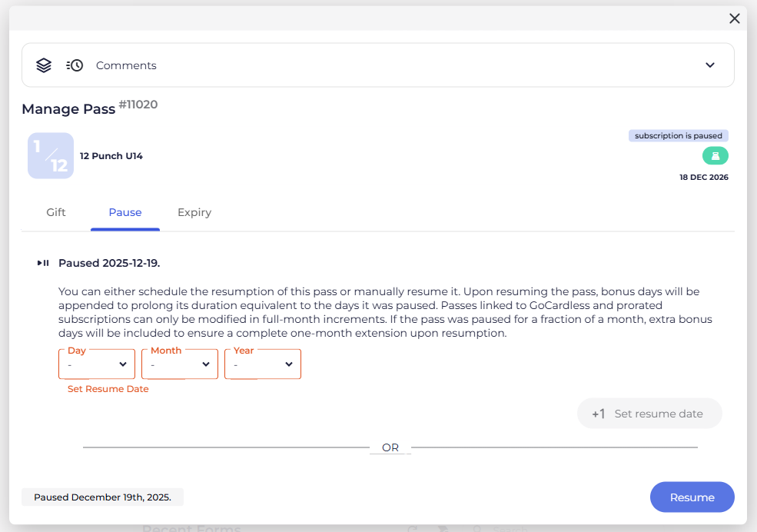
Task: Close the Manage Pass dialog
Action: [735, 18]
